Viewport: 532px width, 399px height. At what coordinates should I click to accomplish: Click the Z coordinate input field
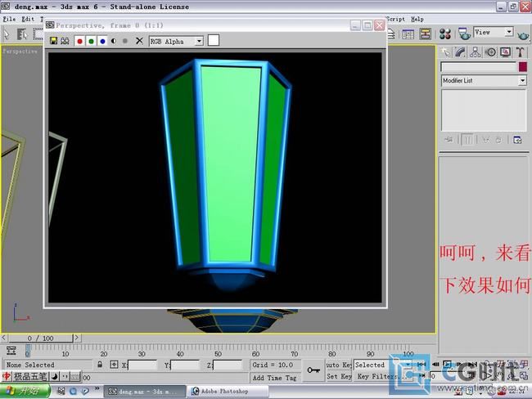228,365
